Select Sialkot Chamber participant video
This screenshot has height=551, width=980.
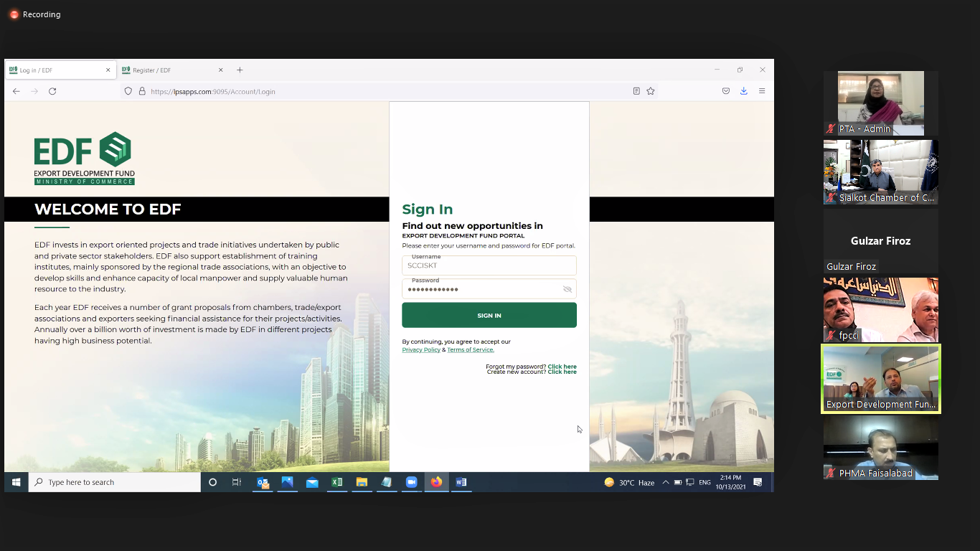tap(881, 172)
